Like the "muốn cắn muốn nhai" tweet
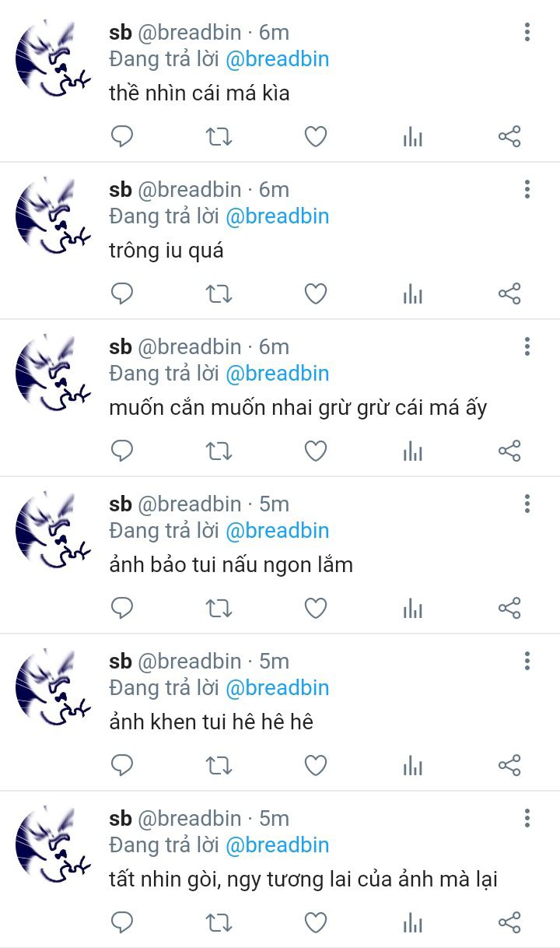560x948 pixels. tap(315, 451)
